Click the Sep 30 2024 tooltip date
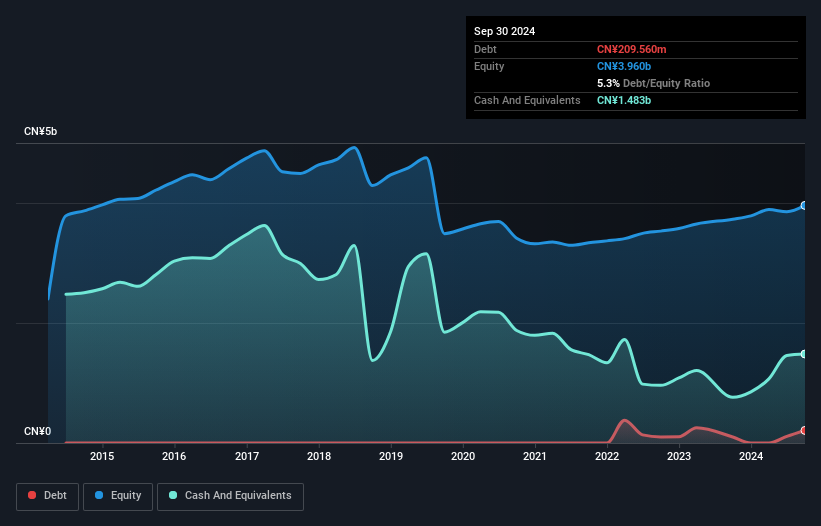821x526 pixels. (505, 31)
